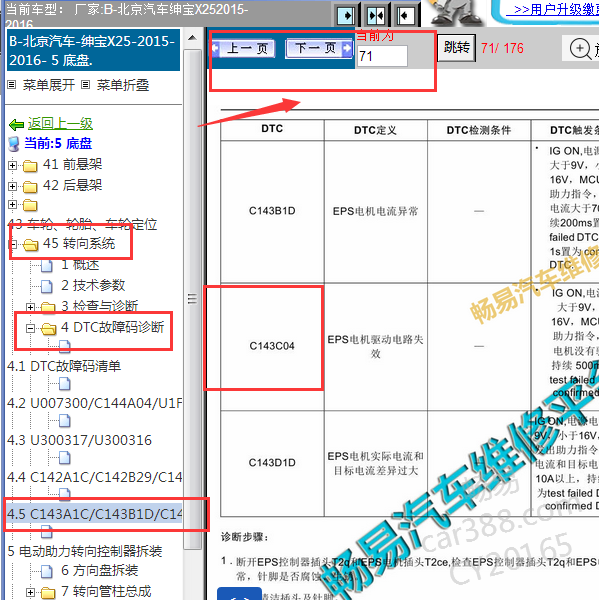Click the 跳转 jump button

[457, 48]
